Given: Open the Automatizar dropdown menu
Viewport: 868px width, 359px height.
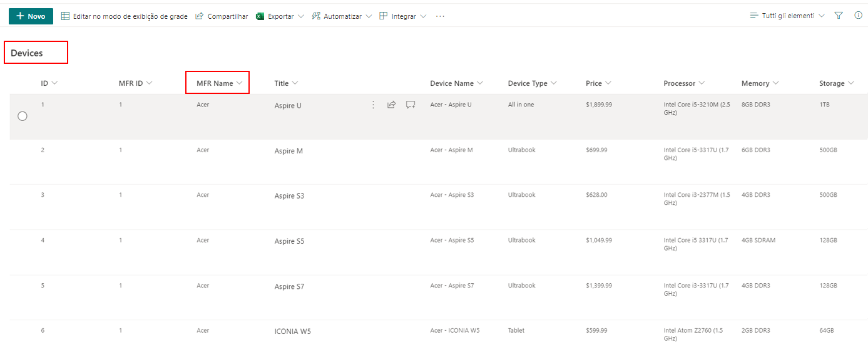Looking at the screenshot, I should (341, 16).
